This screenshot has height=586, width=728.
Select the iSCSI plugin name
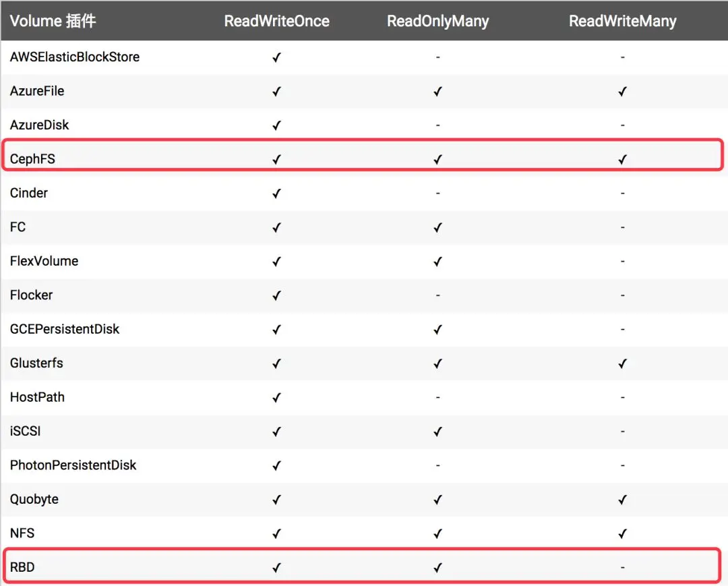(x=25, y=432)
